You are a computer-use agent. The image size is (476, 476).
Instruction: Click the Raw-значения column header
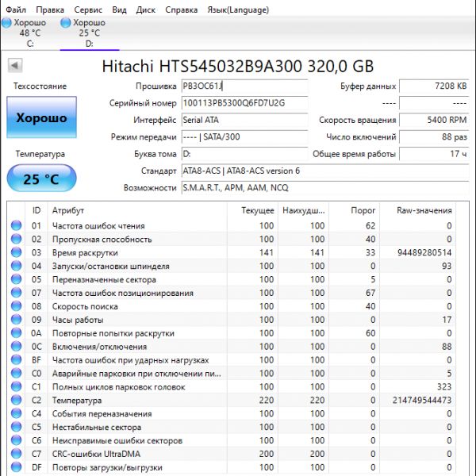point(417,210)
